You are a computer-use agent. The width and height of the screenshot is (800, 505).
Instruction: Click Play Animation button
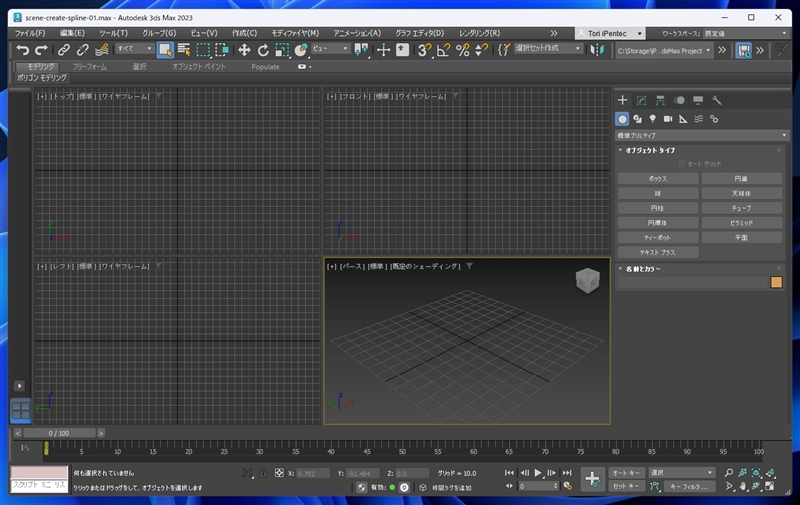[x=538, y=473]
